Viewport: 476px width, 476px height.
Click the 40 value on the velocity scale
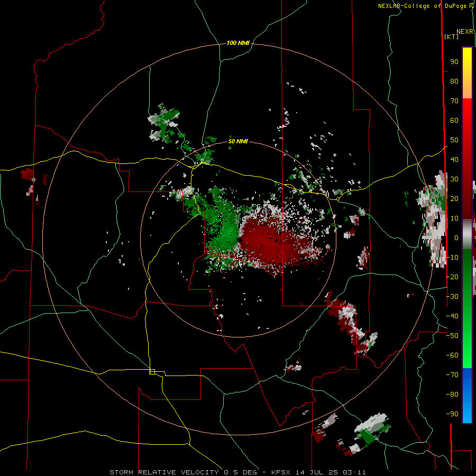(x=454, y=160)
